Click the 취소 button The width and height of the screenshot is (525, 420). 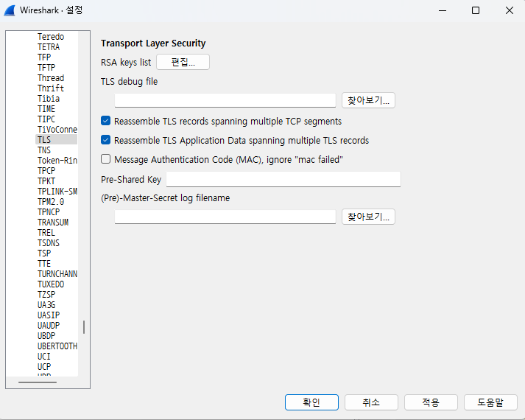pos(371,402)
